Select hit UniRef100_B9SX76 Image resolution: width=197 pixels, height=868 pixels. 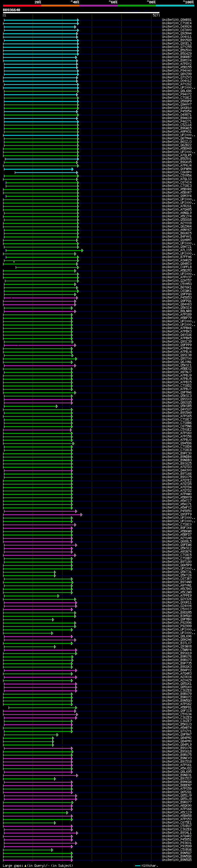pyautogui.click(x=177, y=748)
